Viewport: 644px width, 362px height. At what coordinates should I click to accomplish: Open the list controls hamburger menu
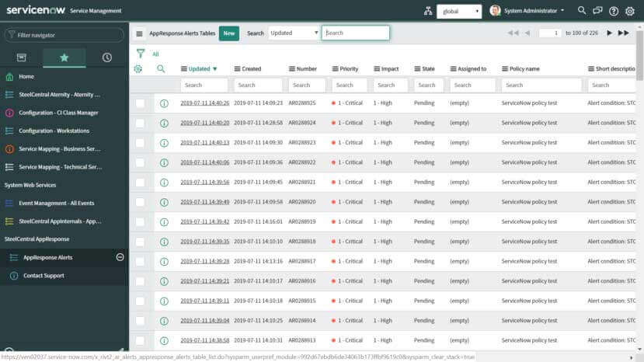click(139, 33)
